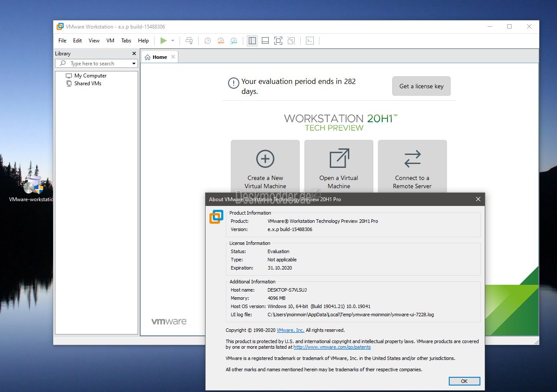Click the Unity mode toolbar icon
Screen dimensions: 557x392
click(x=291, y=41)
